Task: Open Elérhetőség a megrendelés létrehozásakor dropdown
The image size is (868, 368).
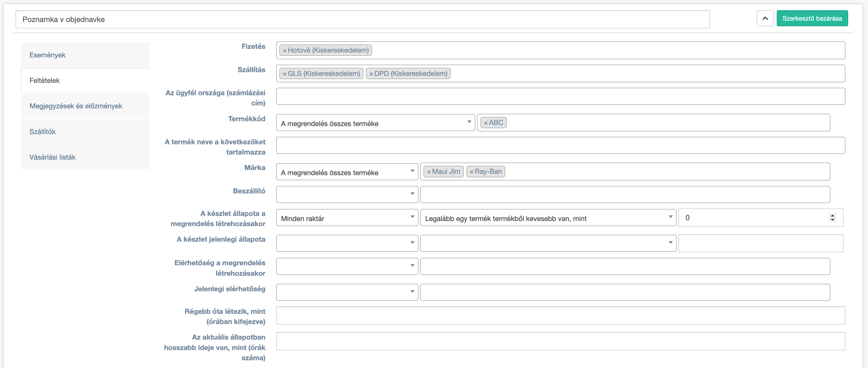Action: tap(347, 266)
